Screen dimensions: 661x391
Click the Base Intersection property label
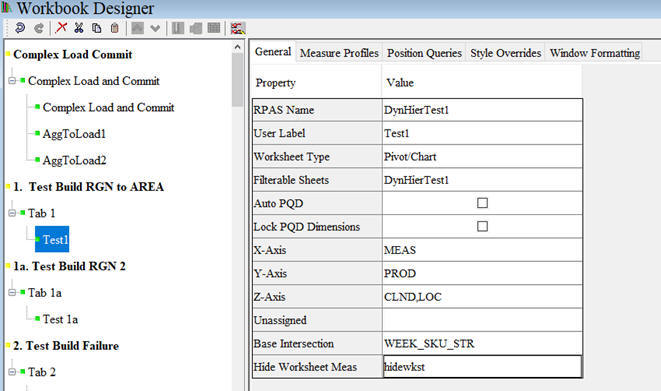pos(293,343)
